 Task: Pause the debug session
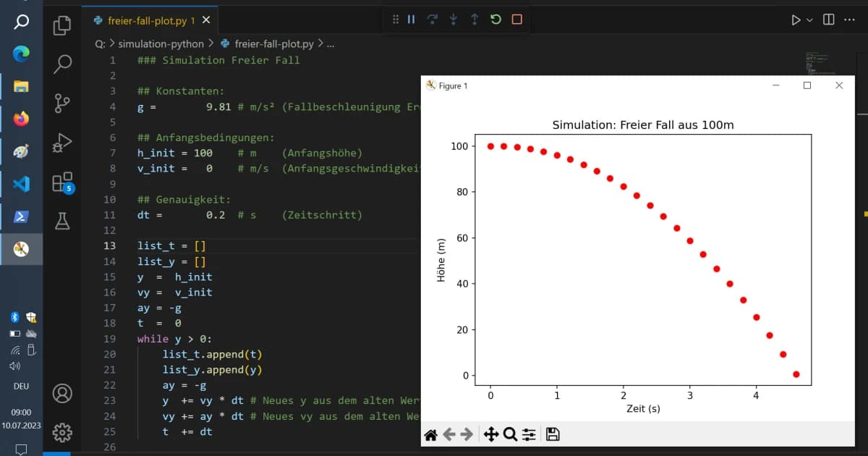412,20
